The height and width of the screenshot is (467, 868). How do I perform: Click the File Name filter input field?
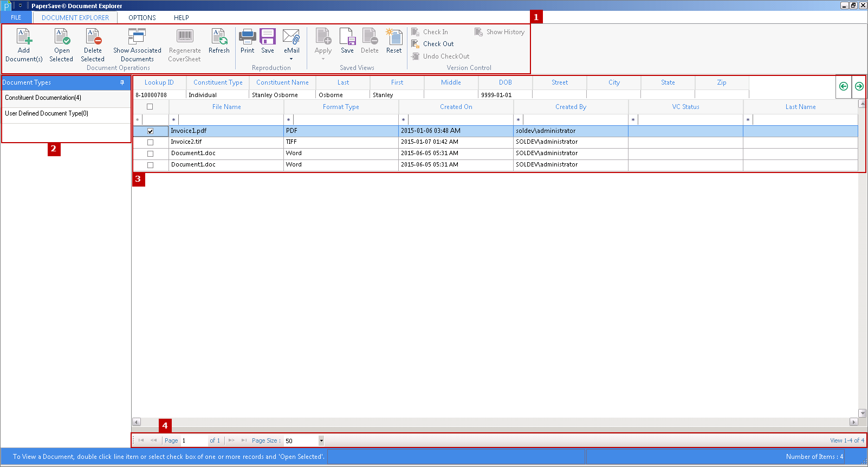[231, 120]
